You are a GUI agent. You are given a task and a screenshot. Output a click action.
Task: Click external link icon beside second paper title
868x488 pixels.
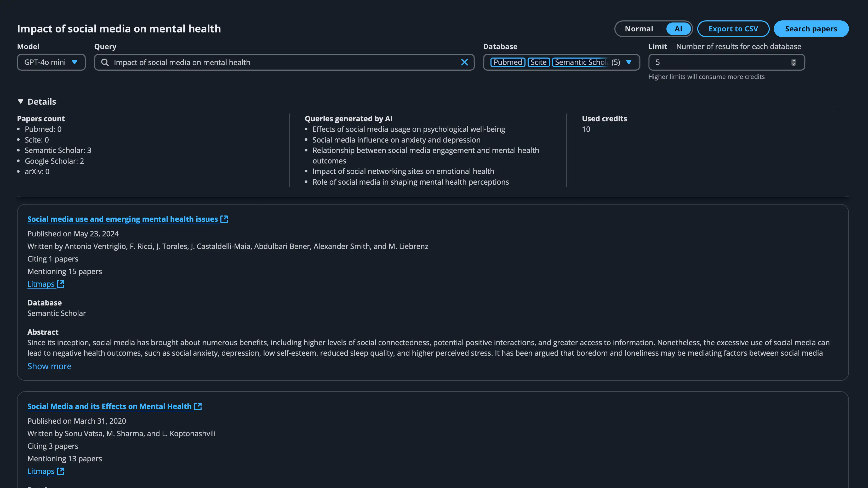click(x=198, y=406)
